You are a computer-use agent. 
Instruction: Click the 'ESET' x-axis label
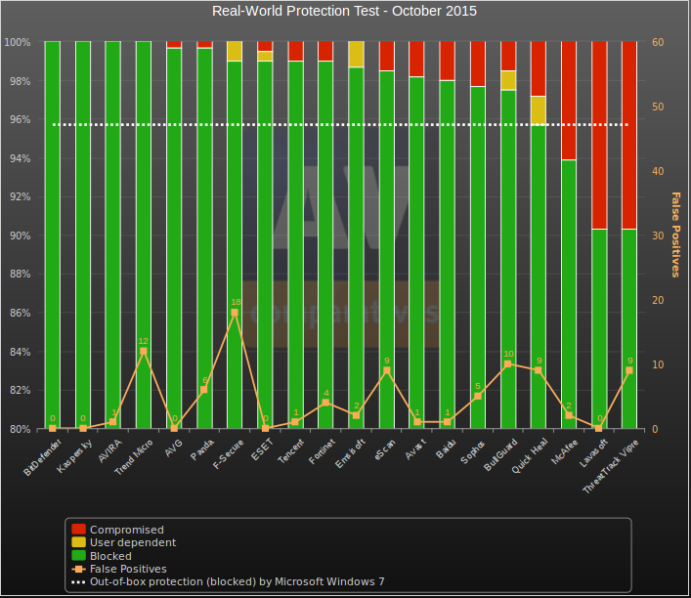(262, 449)
